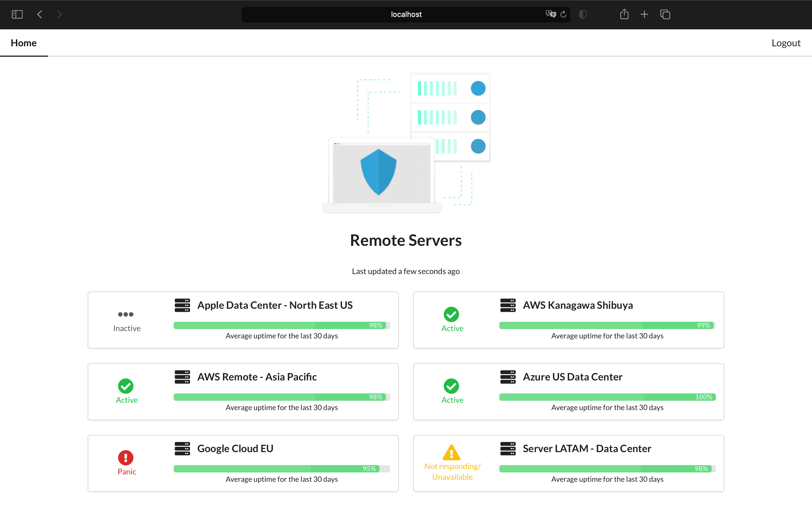Image resolution: width=812 pixels, height=508 pixels.
Task: Open the Azure US Data Center title
Action: coord(572,377)
